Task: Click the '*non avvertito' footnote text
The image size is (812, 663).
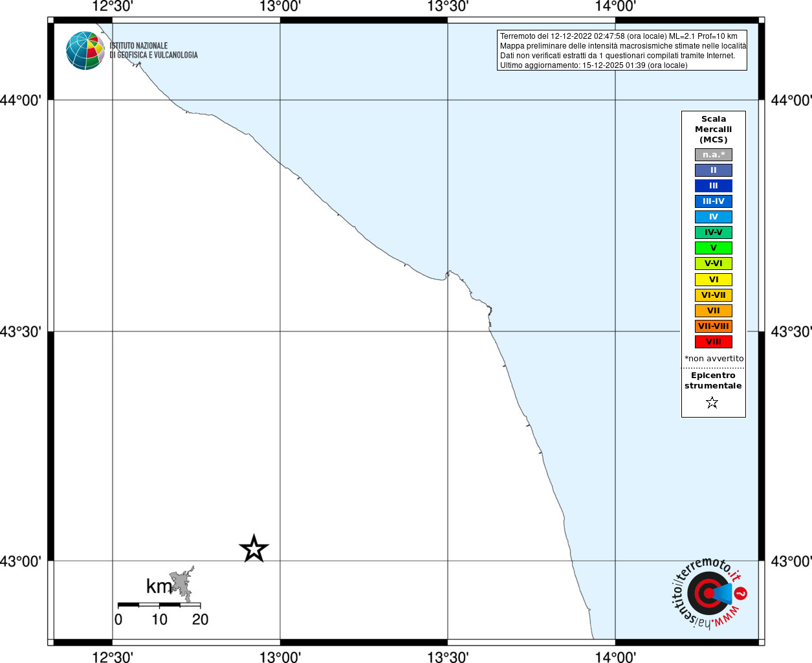Action: [714, 359]
